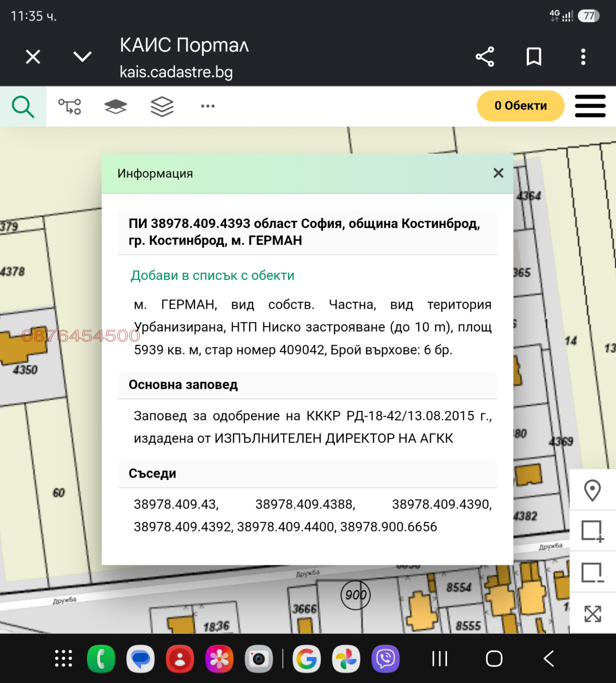Open the Viber app
Screen dimensions: 616x683
click(385, 659)
